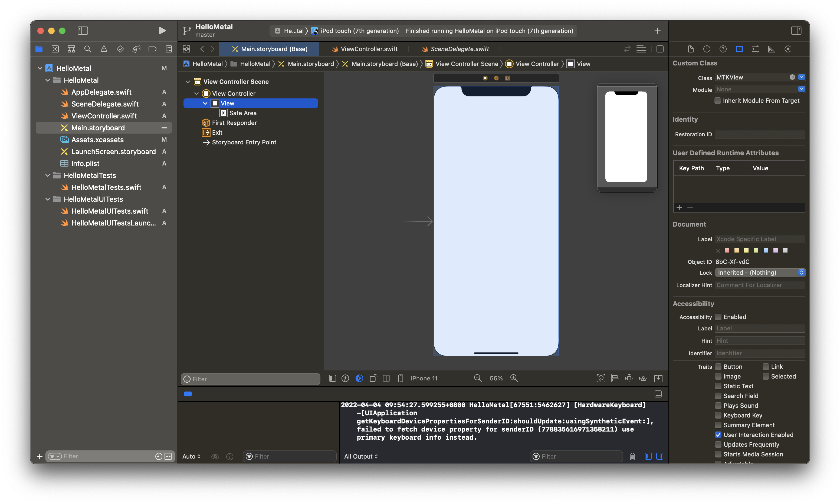
Task: Switch to the ViewController.swift tab
Action: pyautogui.click(x=365, y=49)
